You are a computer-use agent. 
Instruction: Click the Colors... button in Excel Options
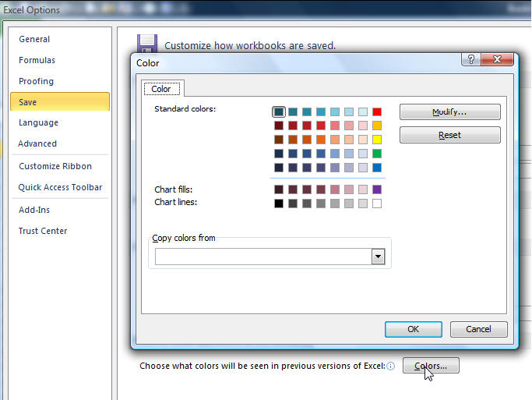(x=431, y=366)
